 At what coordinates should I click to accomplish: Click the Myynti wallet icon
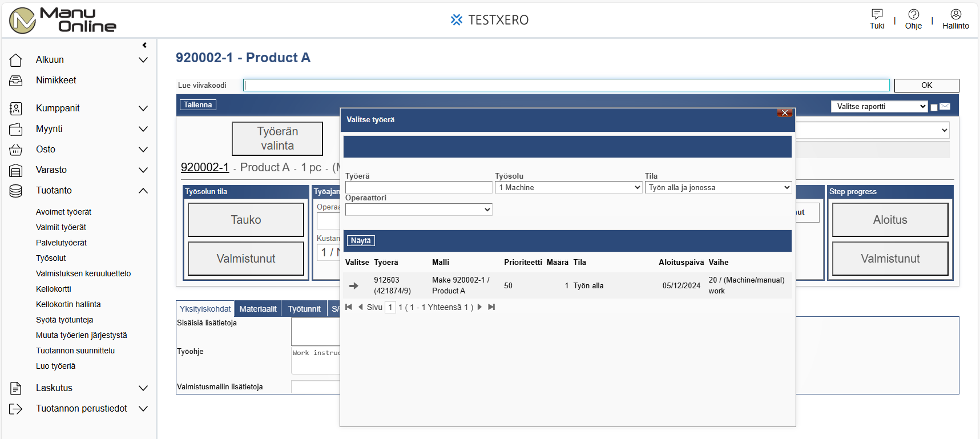(x=16, y=129)
